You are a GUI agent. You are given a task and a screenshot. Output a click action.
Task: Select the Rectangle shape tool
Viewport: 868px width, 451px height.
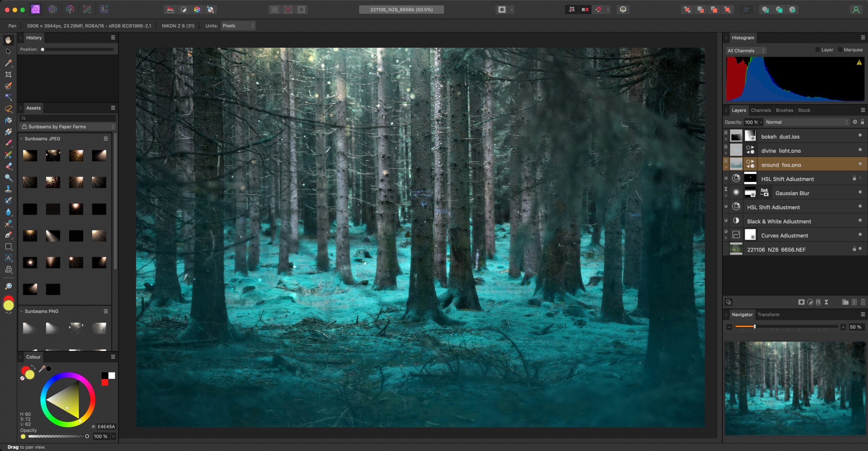[x=8, y=246]
